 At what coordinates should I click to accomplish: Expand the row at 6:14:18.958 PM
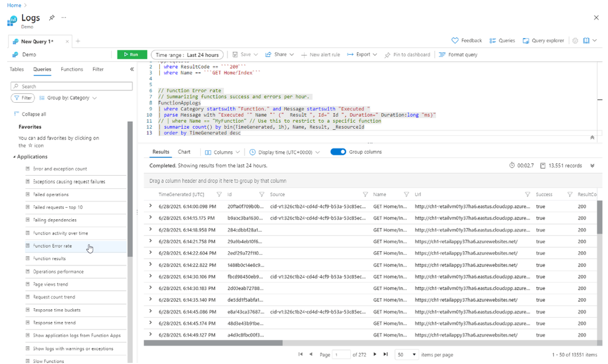151,229
